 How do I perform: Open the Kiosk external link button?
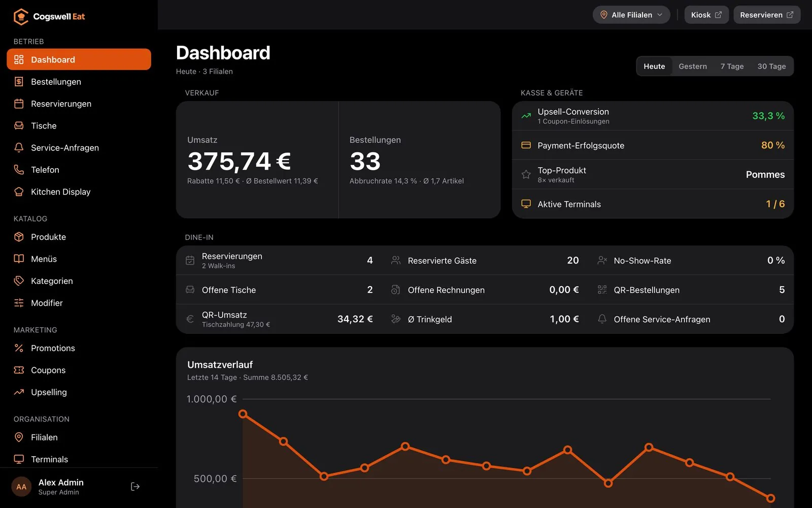pyautogui.click(x=706, y=15)
